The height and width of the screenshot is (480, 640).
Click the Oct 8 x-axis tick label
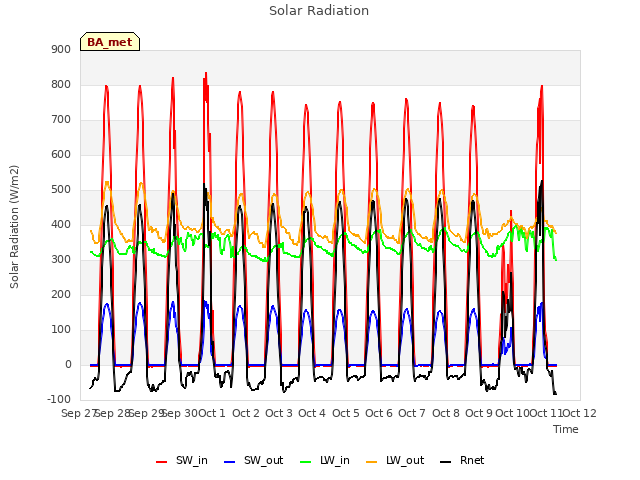446,413
